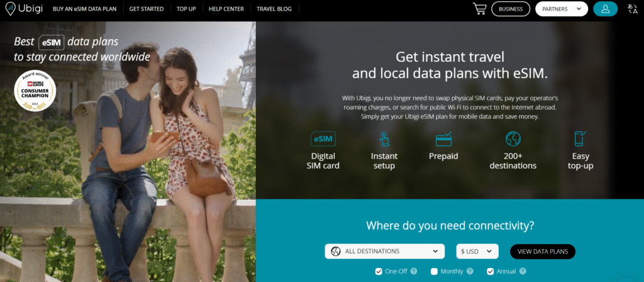Viewport: 644px width, 282px height.
Task: Go to the Top Up page
Action: 186,9
